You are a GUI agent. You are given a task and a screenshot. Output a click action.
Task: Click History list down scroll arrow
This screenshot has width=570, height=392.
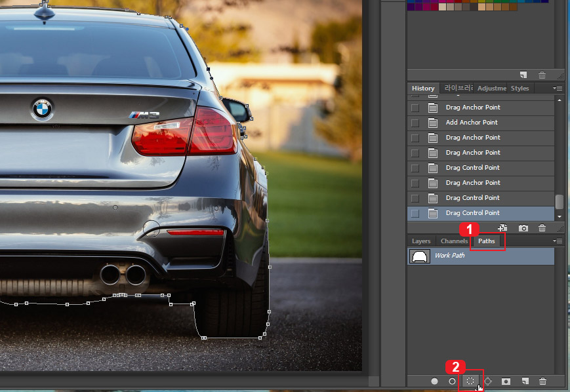559,216
